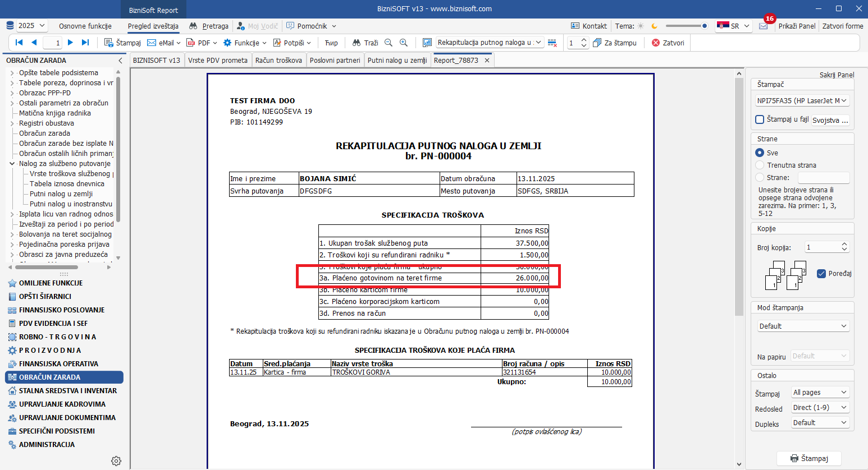Open settings gear in the left sidebar
This screenshot has width=868, height=470.
(116, 460)
